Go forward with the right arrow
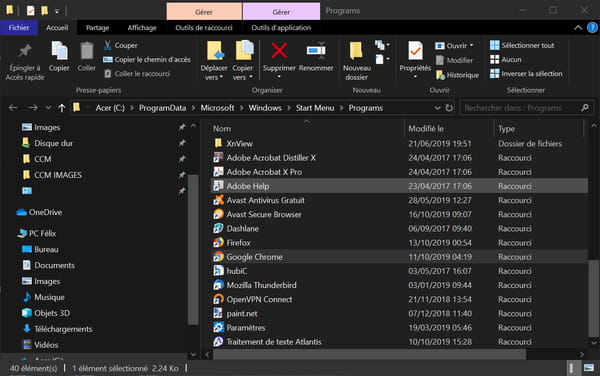600x376 pixels. [x=33, y=108]
